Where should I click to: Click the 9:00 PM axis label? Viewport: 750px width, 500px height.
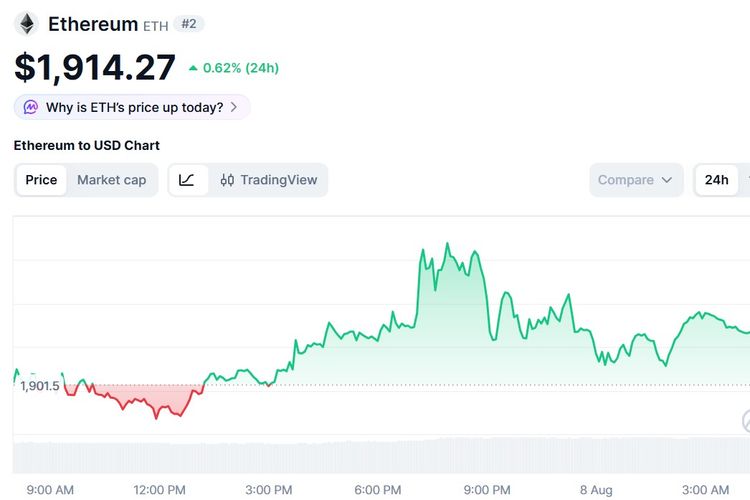pos(487,490)
